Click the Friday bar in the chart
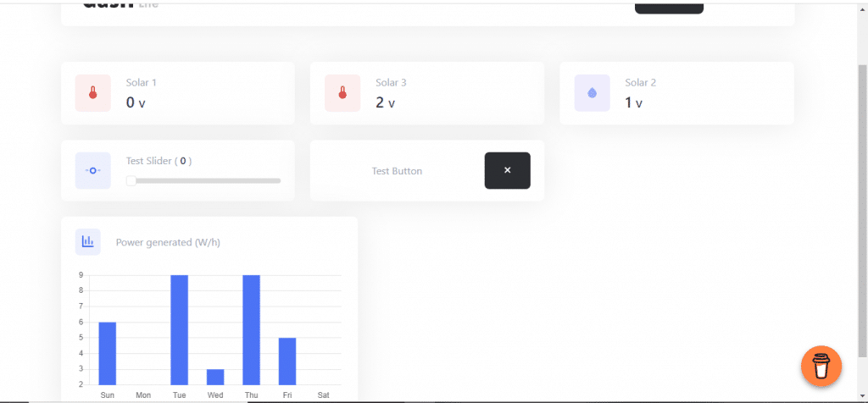This screenshot has width=868, height=403. (287, 361)
